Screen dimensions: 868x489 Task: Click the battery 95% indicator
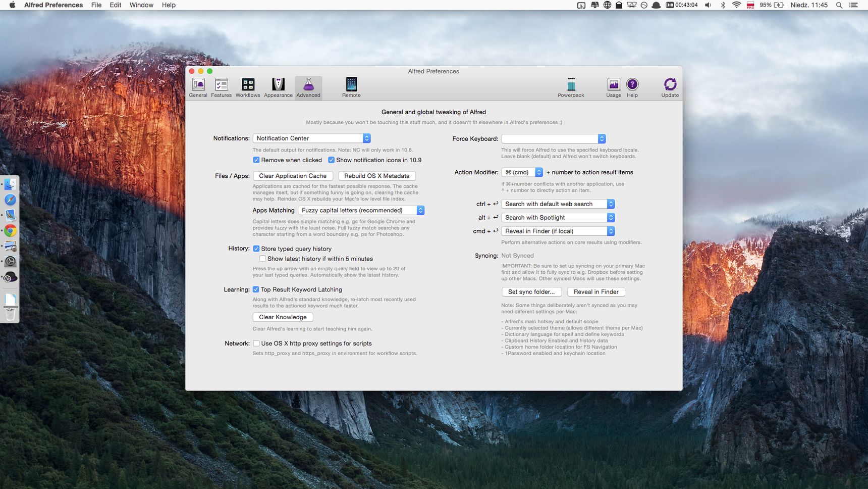pyautogui.click(x=772, y=5)
